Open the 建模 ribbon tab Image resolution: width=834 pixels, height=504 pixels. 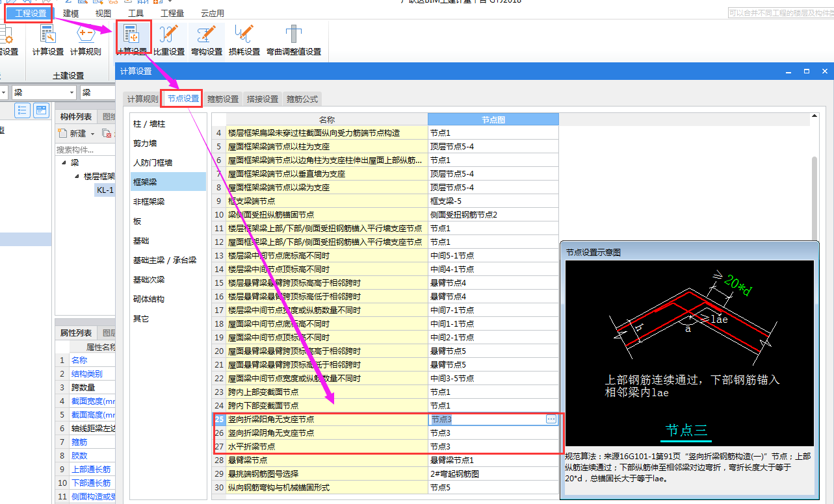pyautogui.click(x=72, y=13)
